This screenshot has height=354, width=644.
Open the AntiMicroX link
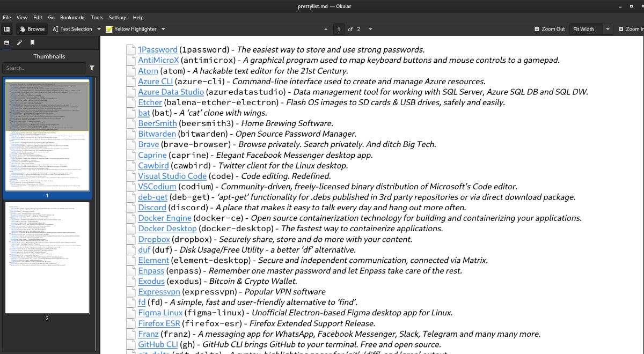click(158, 60)
